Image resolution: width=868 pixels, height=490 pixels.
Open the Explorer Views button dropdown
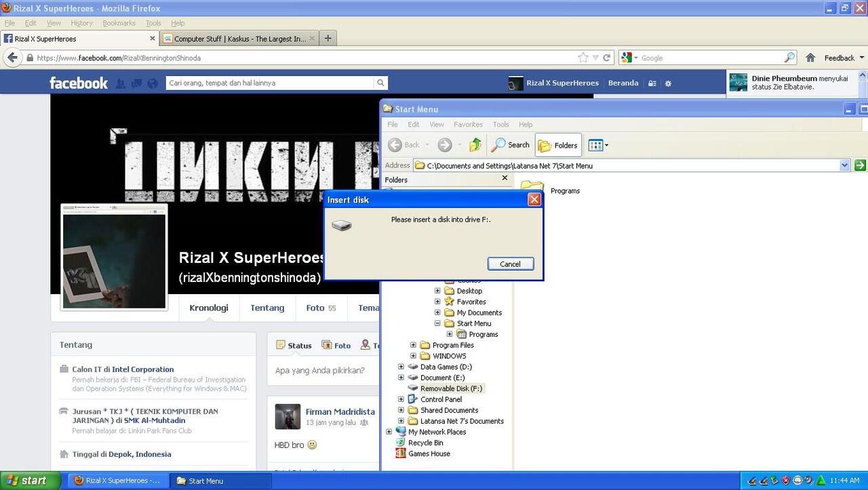tap(606, 145)
